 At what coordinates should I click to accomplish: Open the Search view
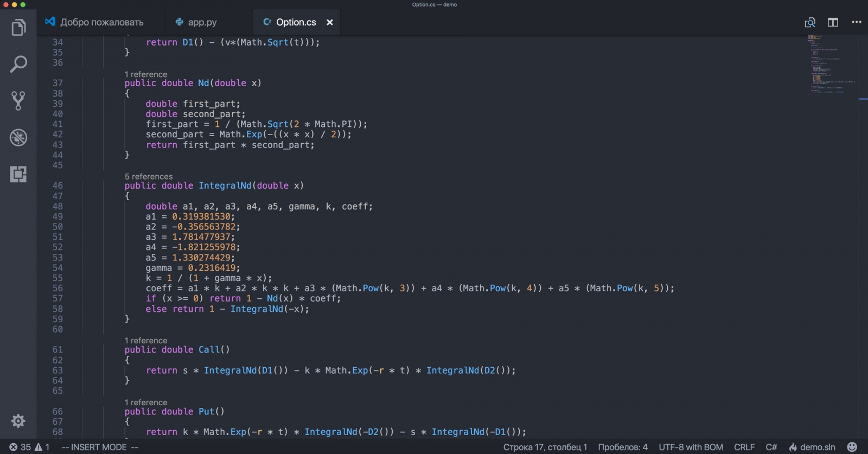pos(18,64)
